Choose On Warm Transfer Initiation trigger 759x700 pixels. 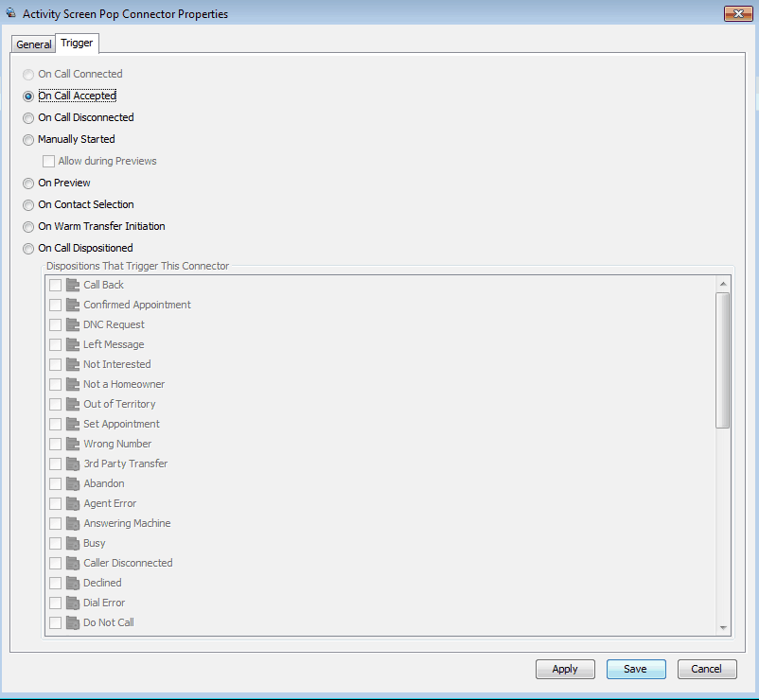[28, 227]
